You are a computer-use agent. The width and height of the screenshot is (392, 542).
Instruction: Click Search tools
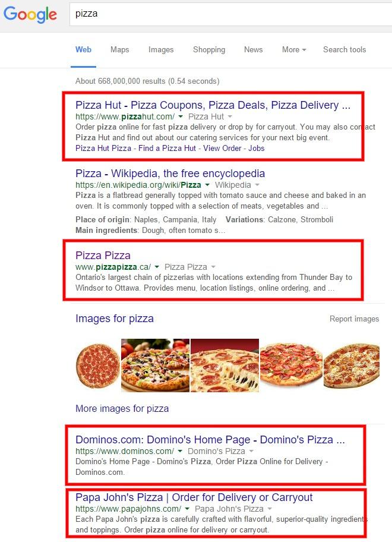pos(344,49)
